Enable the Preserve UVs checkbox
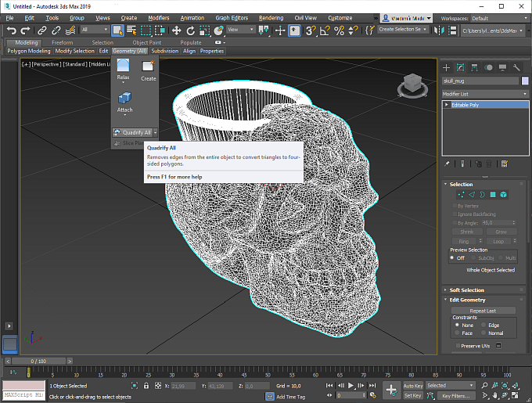 (x=458, y=345)
